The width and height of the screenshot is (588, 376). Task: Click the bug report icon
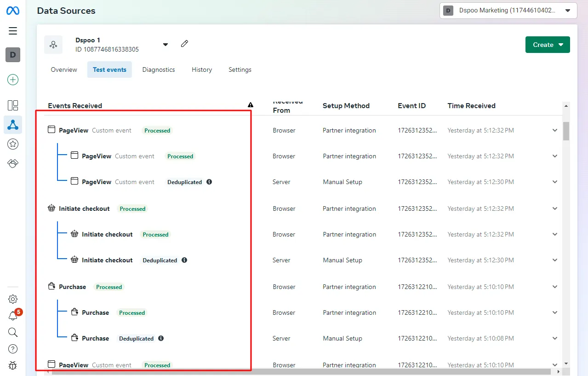(x=13, y=365)
